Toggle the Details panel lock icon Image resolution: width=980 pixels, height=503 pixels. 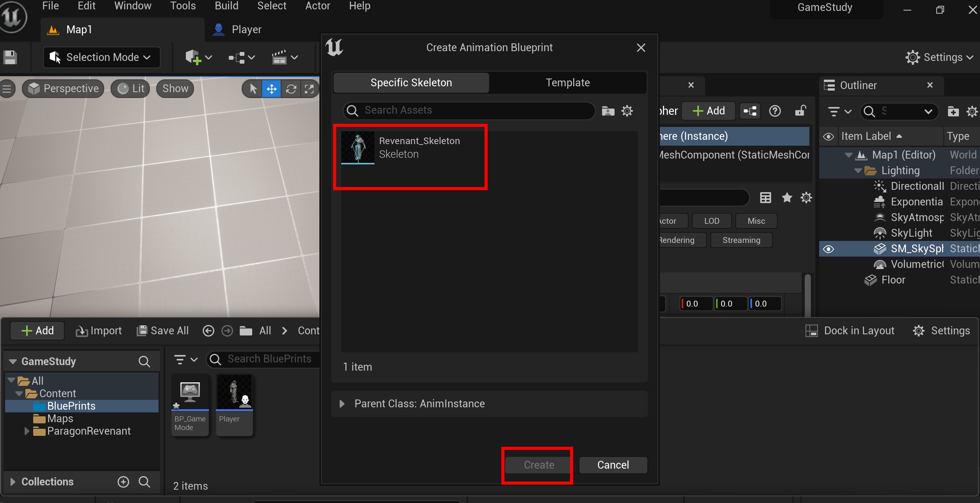(x=800, y=111)
